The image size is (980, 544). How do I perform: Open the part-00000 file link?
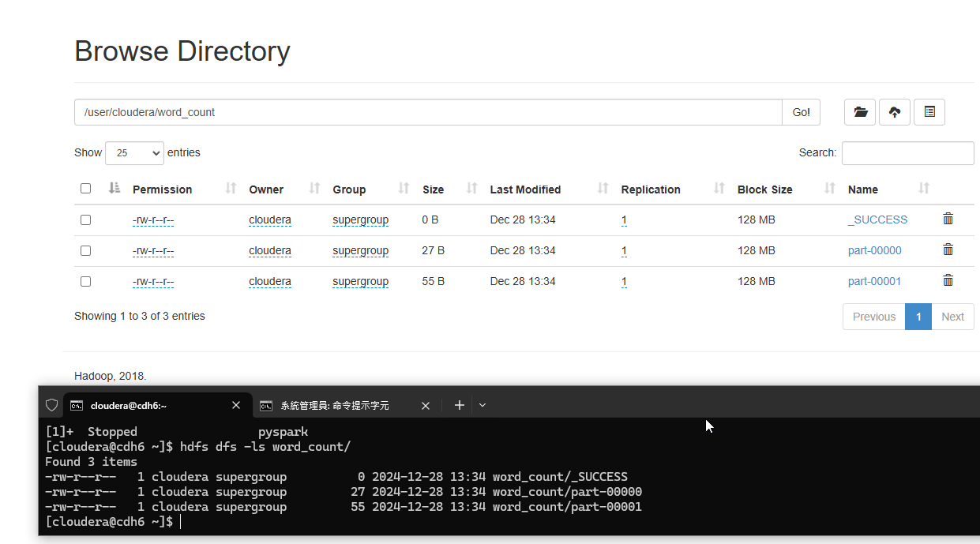click(874, 250)
